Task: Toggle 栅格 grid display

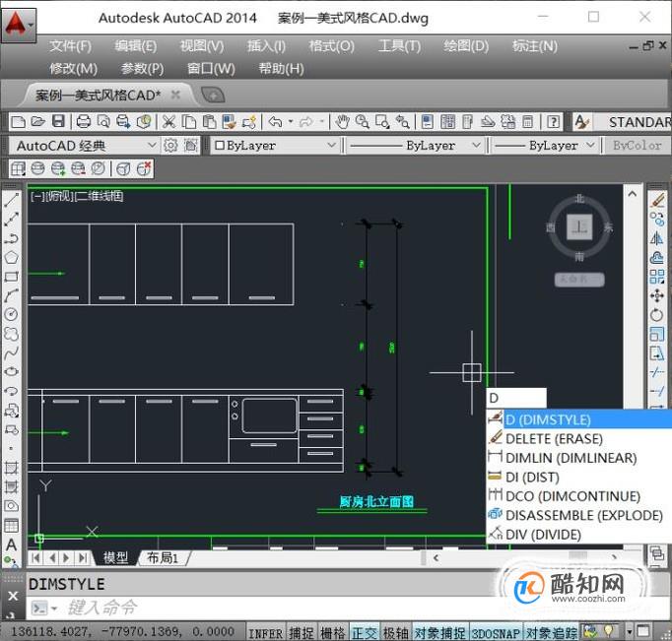Action: tap(333, 633)
